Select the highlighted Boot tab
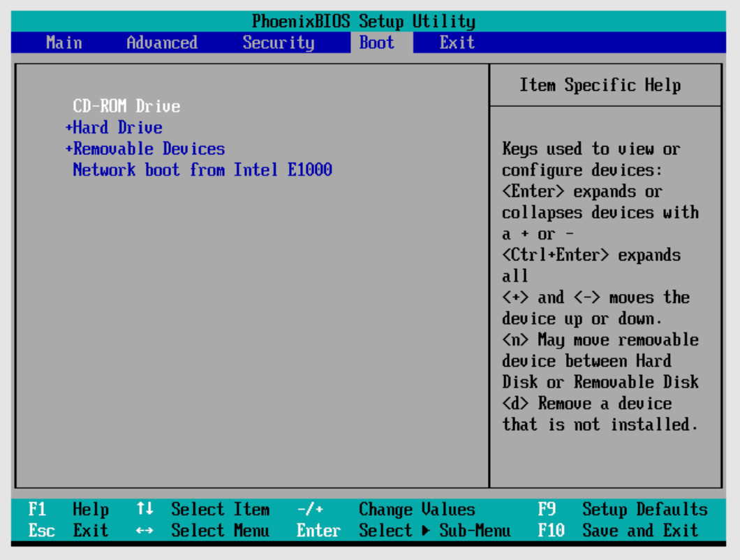The height and width of the screenshot is (560, 740). coord(377,43)
